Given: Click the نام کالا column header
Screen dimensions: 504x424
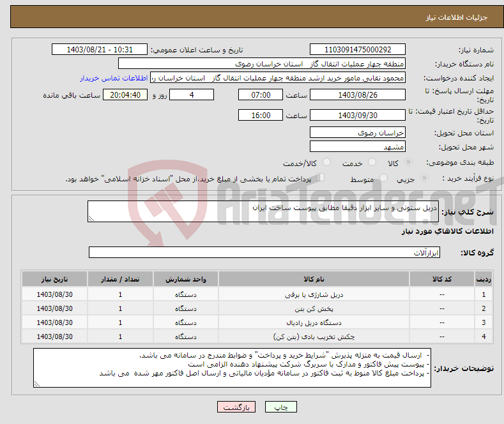Looking at the screenshot, I should pyautogui.click(x=314, y=279).
